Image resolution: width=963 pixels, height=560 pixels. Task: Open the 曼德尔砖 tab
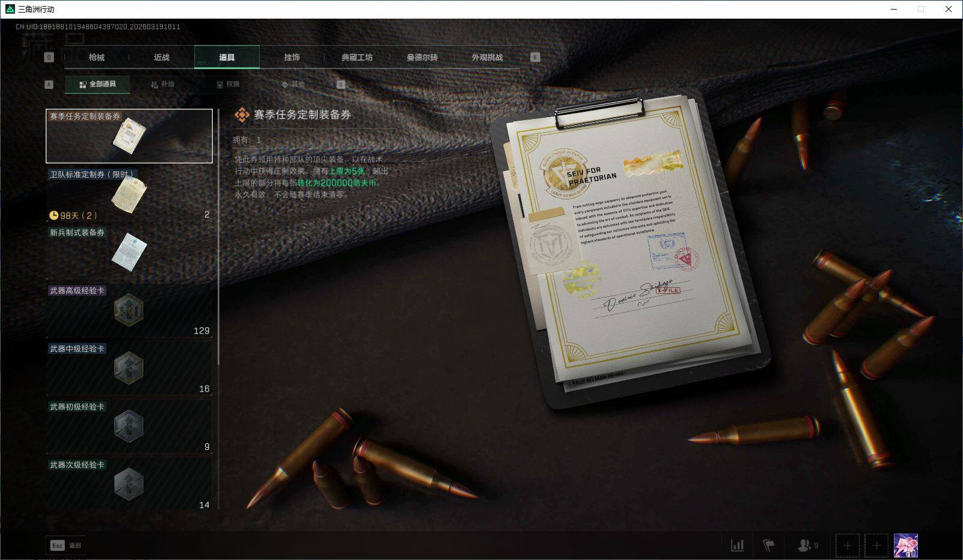coord(422,57)
